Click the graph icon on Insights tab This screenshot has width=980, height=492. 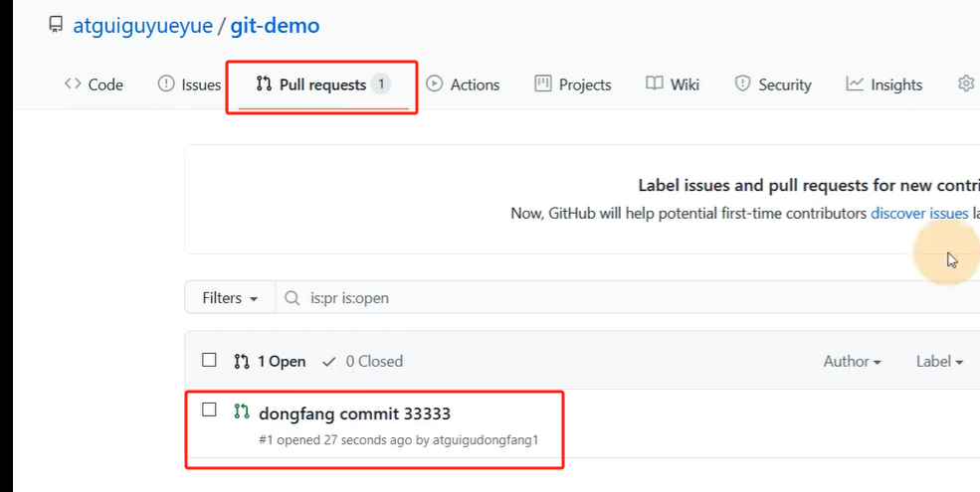pyautogui.click(x=855, y=83)
